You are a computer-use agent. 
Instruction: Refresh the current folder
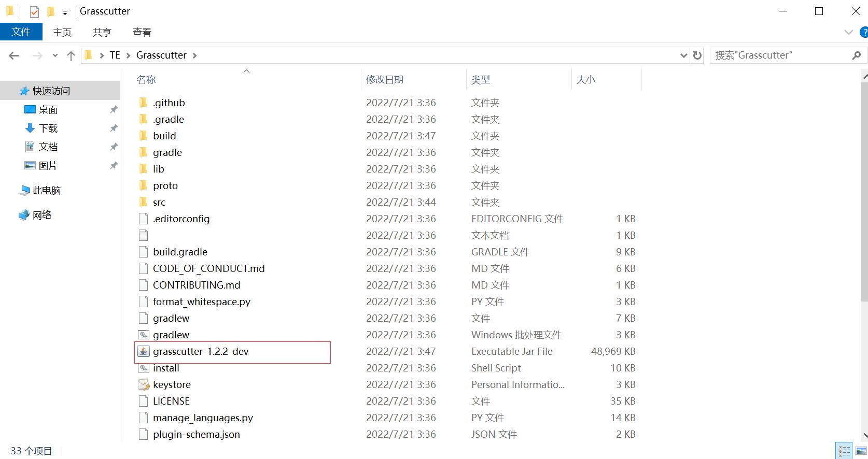pos(697,55)
